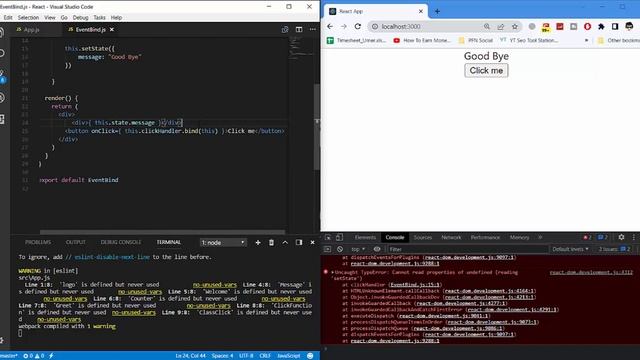Open DevTools settings gear

(621, 237)
